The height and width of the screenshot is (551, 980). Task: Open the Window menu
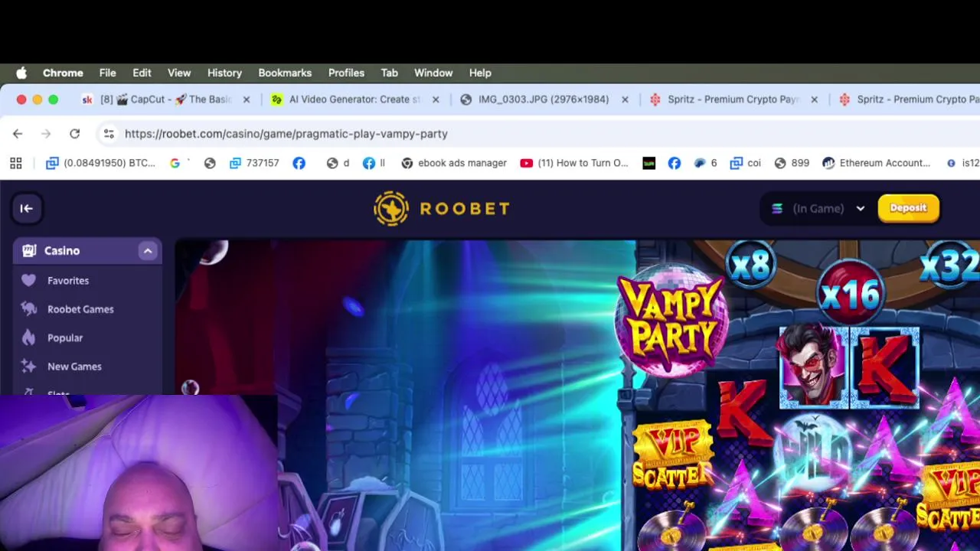pyautogui.click(x=433, y=73)
